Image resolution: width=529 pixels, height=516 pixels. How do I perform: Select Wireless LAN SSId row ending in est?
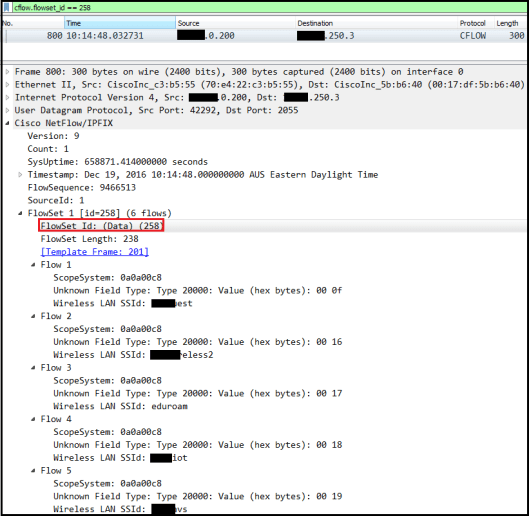(x=123, y=303)
